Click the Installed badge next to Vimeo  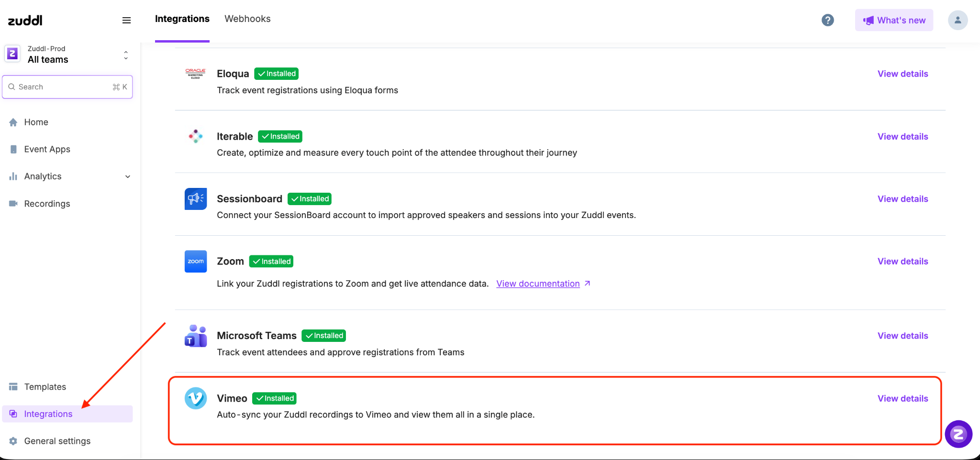click(275, 398)
